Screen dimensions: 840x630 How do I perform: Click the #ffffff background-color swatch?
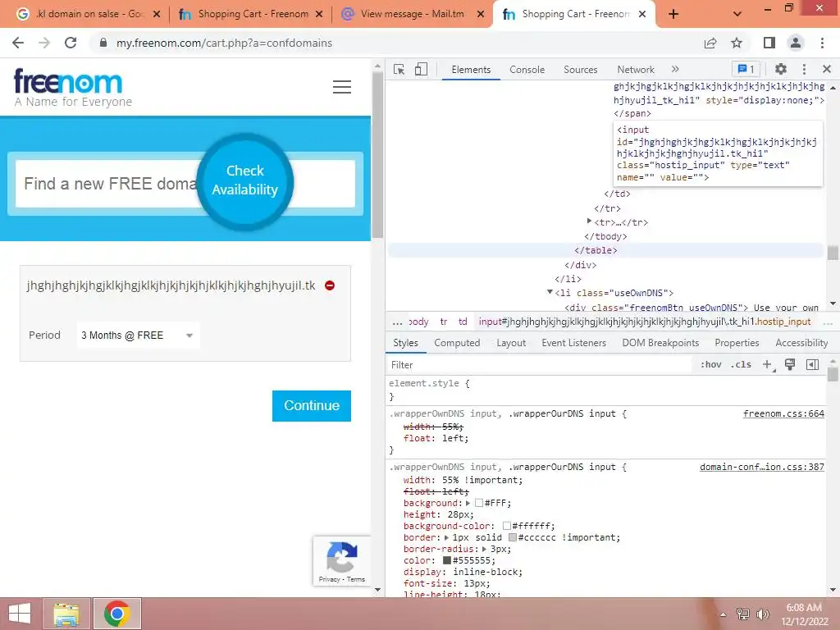[x=506, y=526]
